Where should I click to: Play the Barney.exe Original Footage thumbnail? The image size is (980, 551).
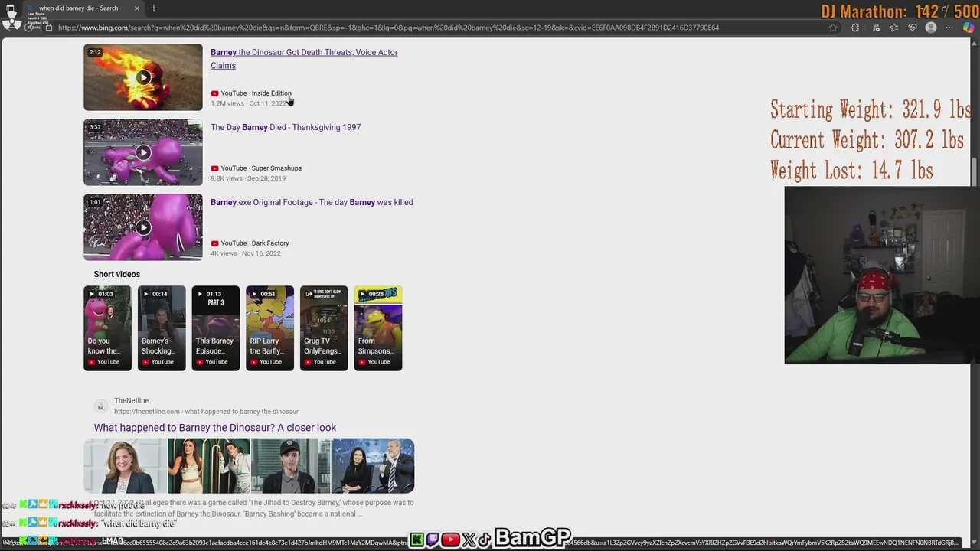click(143, 227)
